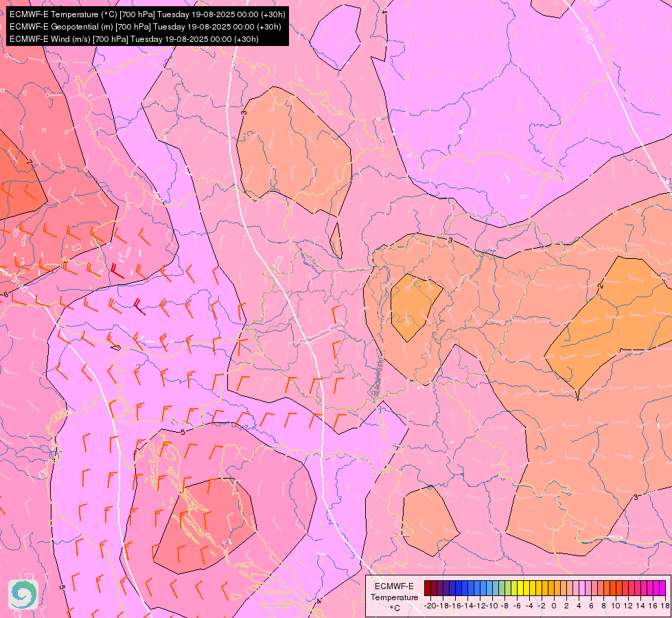Click the '-20' legend scale value
The width and height of the screenshot is (672, 618).
tap(430, 606)
